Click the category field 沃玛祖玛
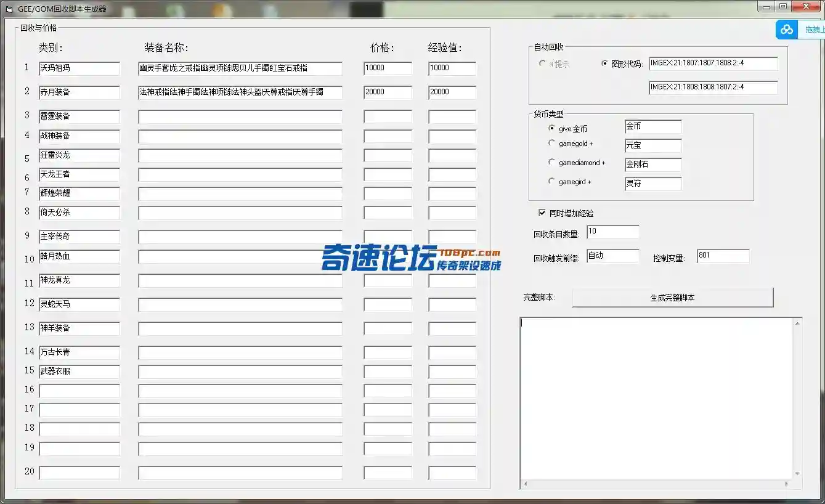825x504 pixels. pos(79,68)
